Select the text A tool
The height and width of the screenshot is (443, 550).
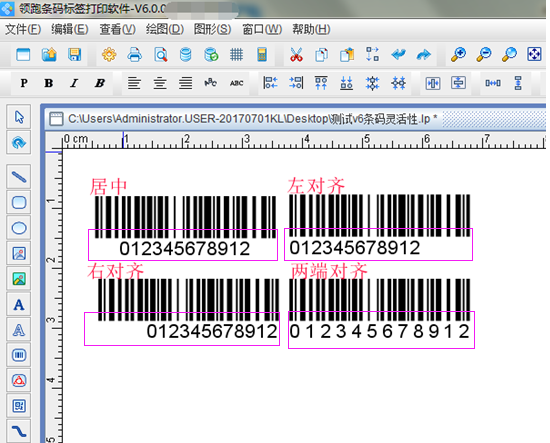tap(19, 304)
